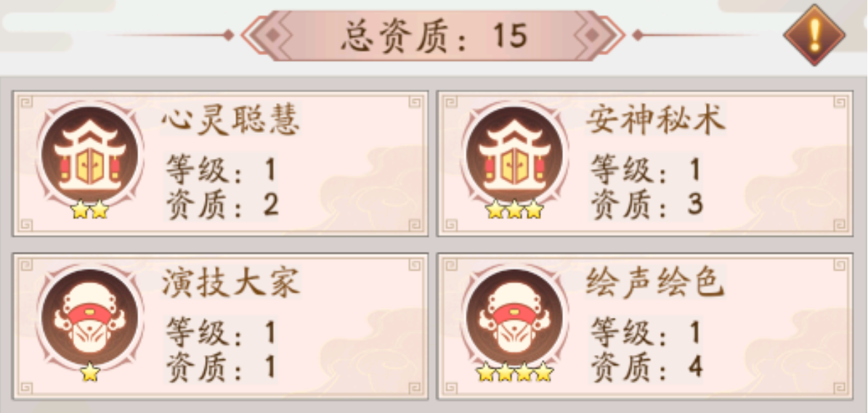This screenshot has width=868, height=413.
Task: Click the 绘声绘色 title text
Action: click(655, 282)
